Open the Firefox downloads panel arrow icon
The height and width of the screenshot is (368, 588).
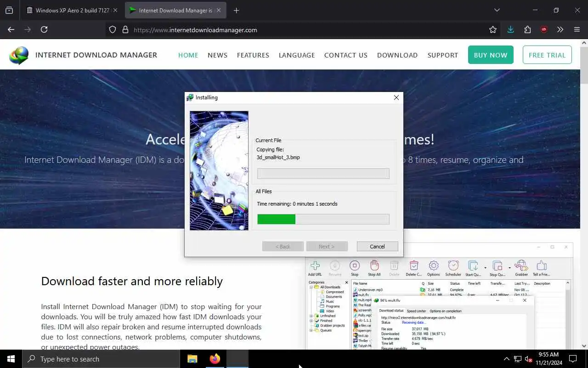[510, 29]
